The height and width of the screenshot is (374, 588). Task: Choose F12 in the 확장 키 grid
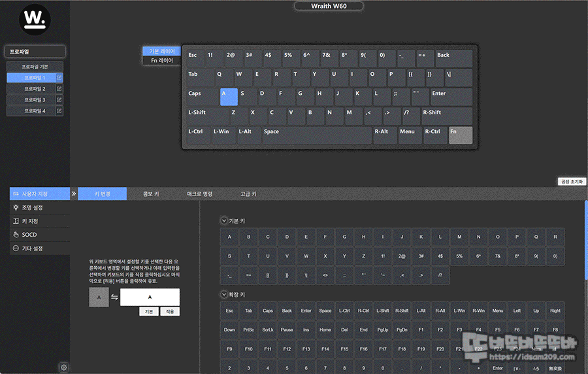point(287,349)
